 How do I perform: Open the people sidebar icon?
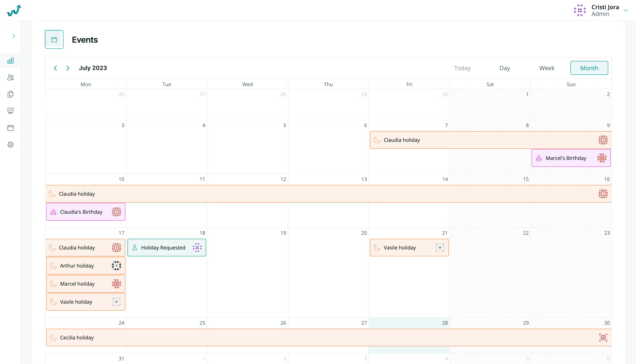[x=11, y=78]
